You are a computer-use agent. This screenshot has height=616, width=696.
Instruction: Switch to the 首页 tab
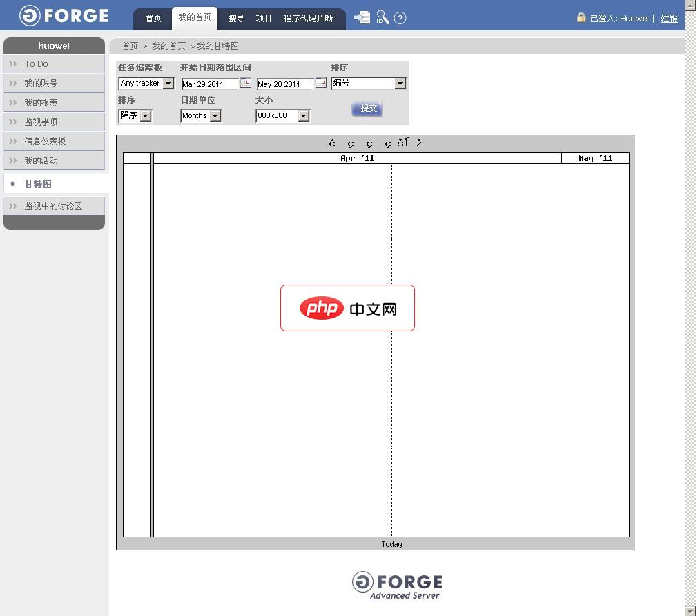point(153,19)
